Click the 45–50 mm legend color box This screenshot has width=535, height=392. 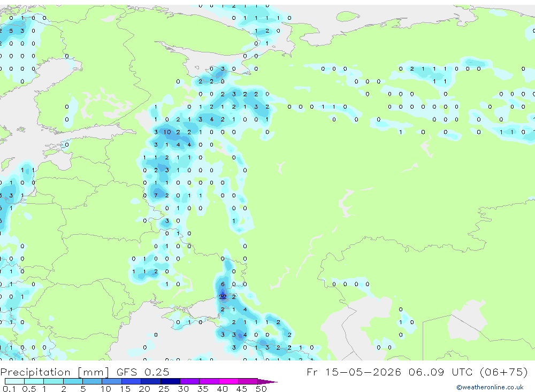tap(248, 381)
